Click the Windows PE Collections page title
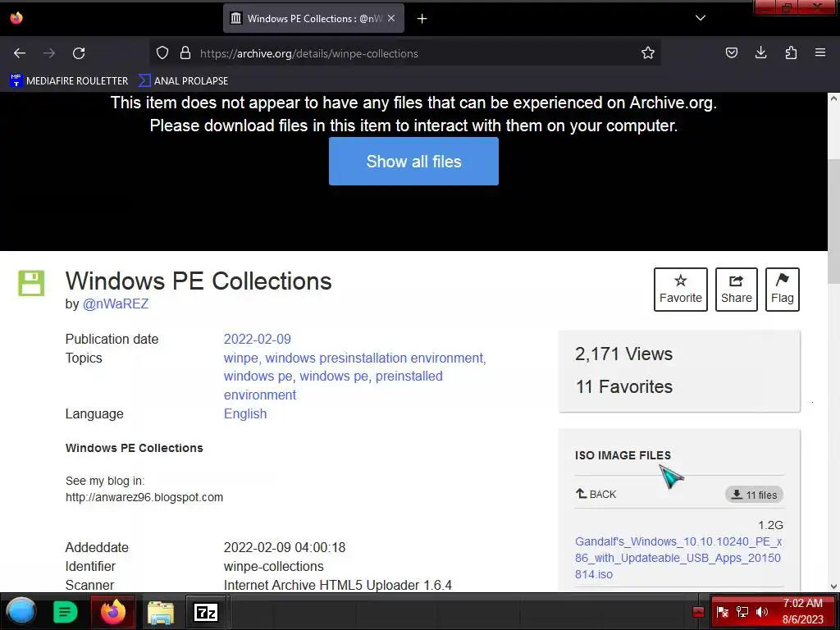Screen dimensions: 840x630 click(199, 281)
